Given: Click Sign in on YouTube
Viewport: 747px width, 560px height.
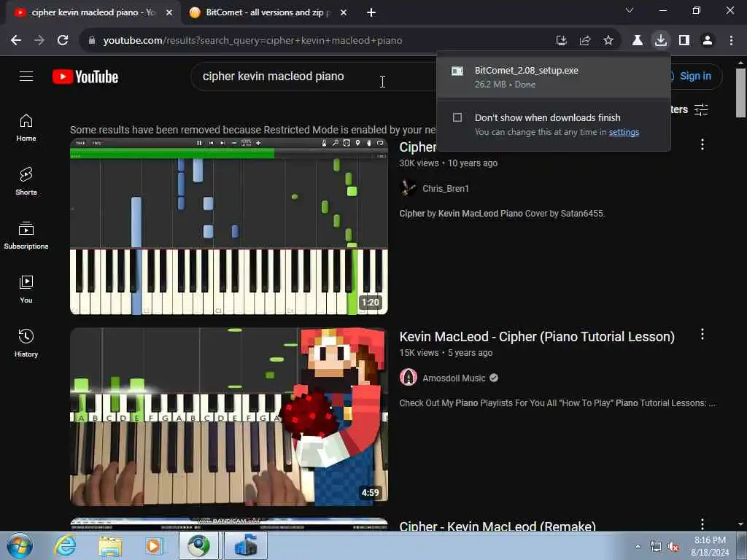Looking at the screenshot, I should tap(694, 76).
